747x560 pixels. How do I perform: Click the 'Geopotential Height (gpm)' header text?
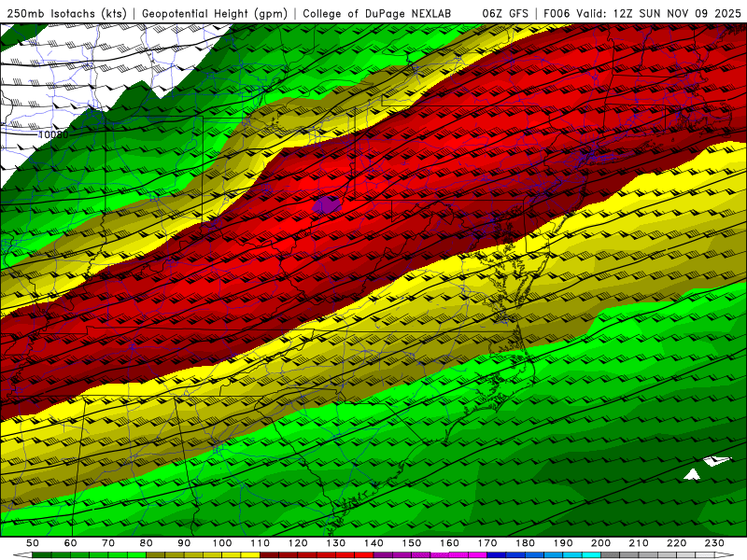point(215,13)
